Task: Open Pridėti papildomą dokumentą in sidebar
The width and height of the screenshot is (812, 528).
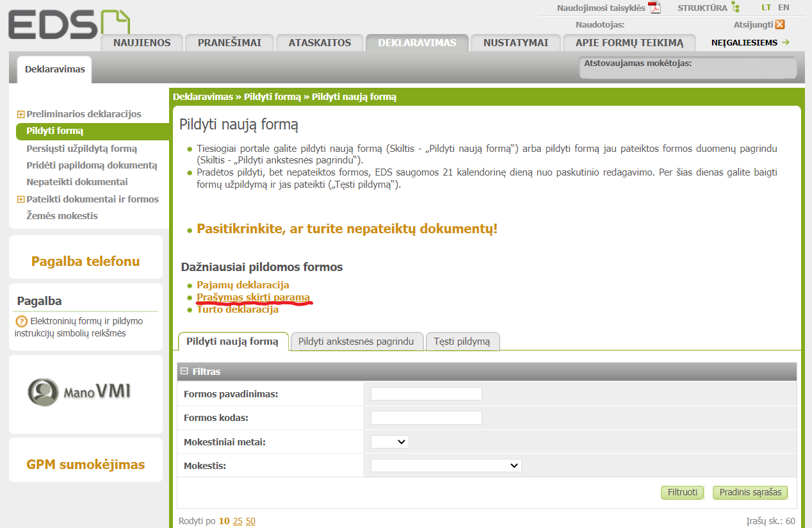Action: (x=92, y=165)
